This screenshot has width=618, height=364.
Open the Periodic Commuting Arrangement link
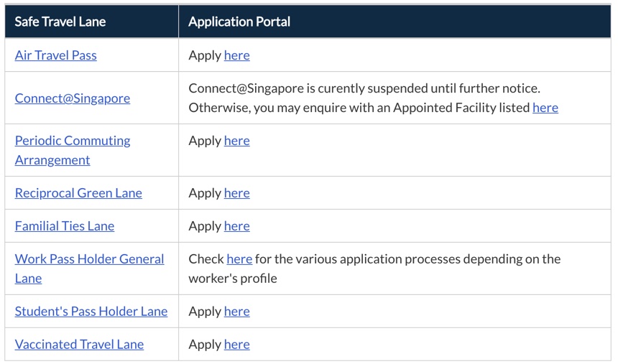73,150
